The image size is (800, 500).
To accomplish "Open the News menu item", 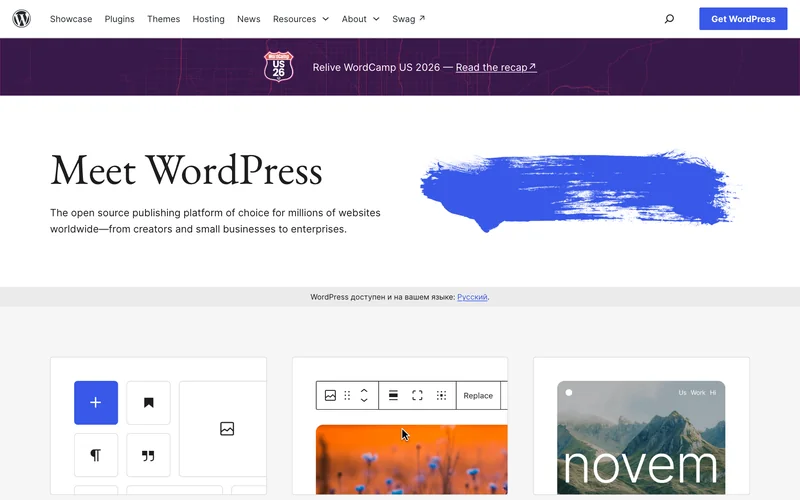I will (x=248, y=19).
